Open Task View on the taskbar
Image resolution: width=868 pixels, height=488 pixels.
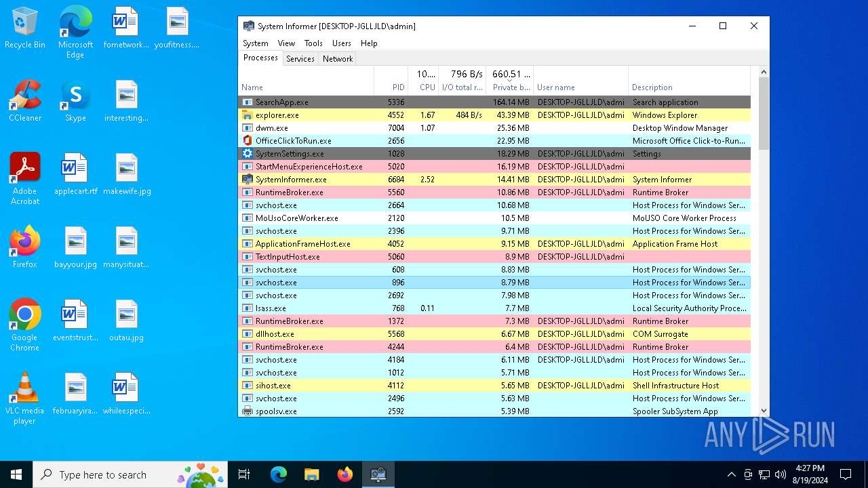[x=244, y=474]
